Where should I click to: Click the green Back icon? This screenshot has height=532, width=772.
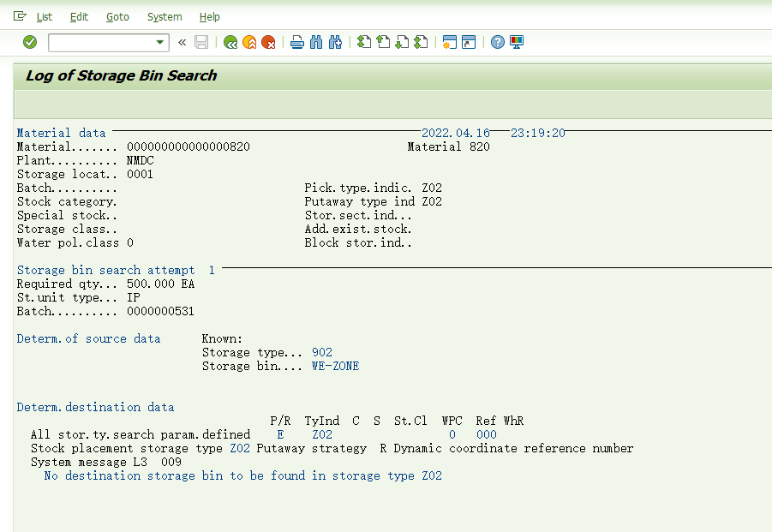coord(230,42)
